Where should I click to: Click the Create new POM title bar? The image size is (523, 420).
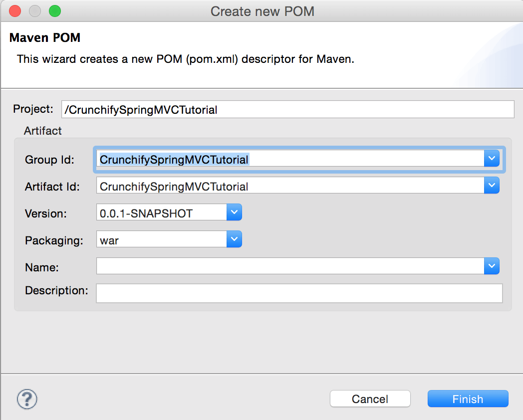point(262,11)
